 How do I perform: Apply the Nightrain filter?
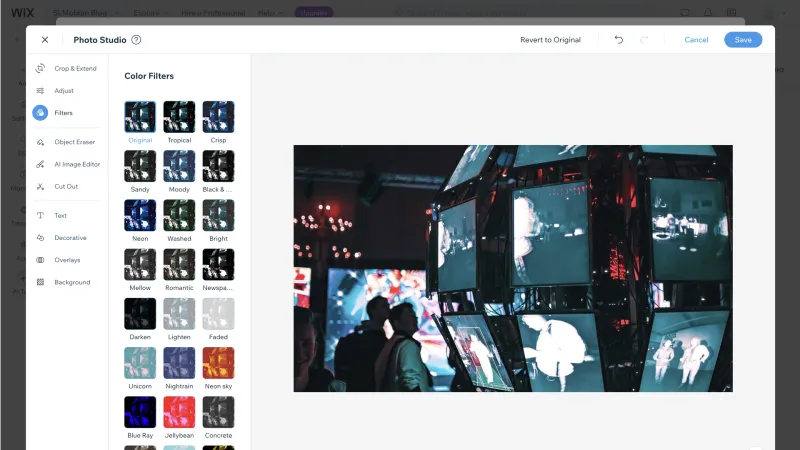(x=179, y=363)
